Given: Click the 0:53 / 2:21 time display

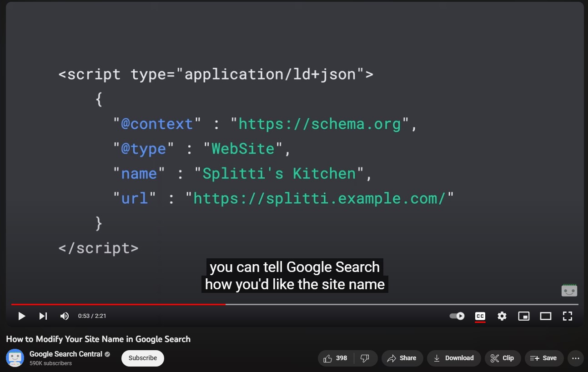Looking at the screenshot, I should pyautogui.click(x=92, y=316).
